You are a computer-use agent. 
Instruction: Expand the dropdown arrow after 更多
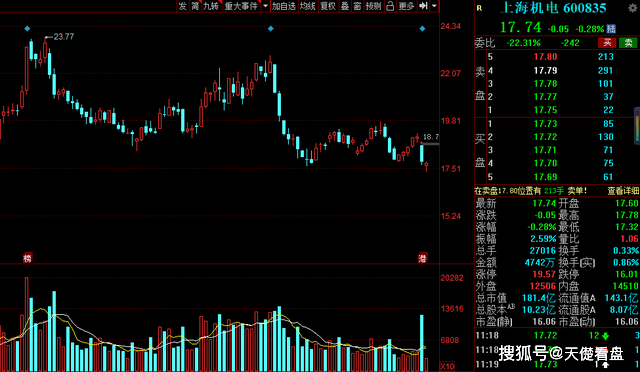pos(434,6)
